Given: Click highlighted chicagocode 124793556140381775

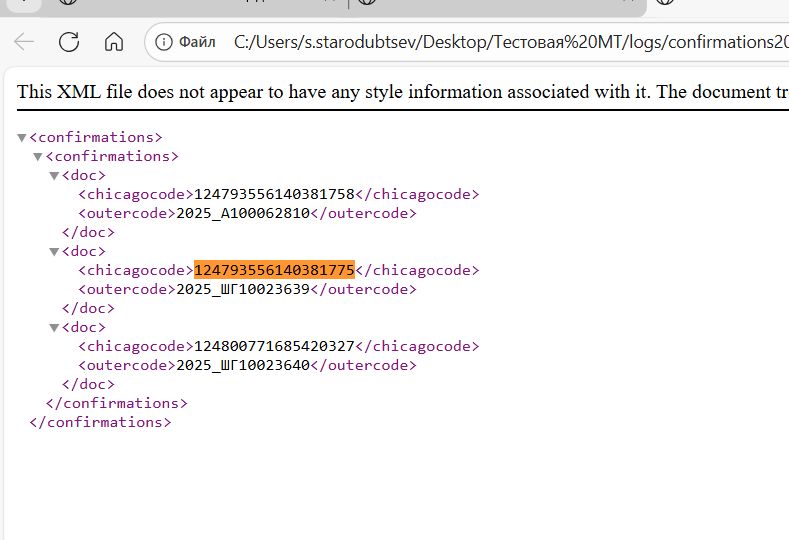Looking at the screenshot, I should click(274, 270).
